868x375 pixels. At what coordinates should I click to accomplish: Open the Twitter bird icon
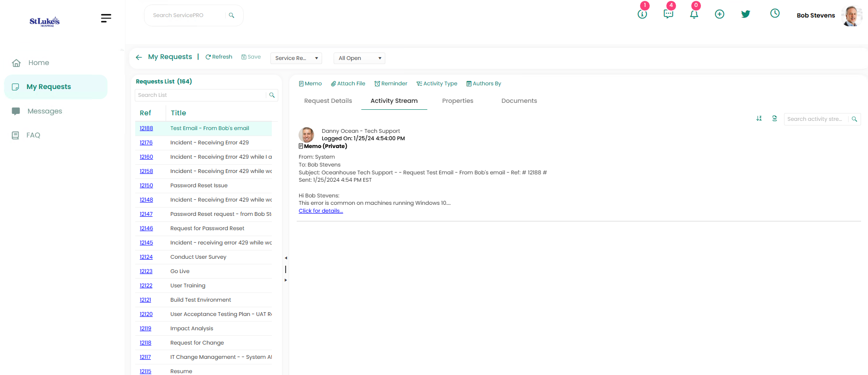pos(745,14)
